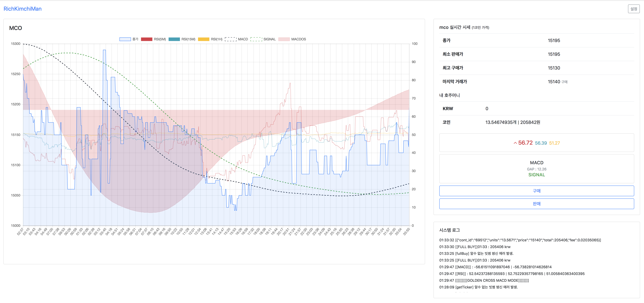644x303 pixels.
Task: Click the FULL BUY 01:33:30 log line
Action: [475, 247]
